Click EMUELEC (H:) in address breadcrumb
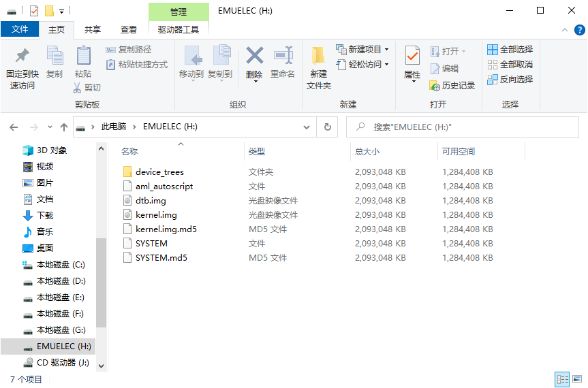588x388 pixels. 170,127
